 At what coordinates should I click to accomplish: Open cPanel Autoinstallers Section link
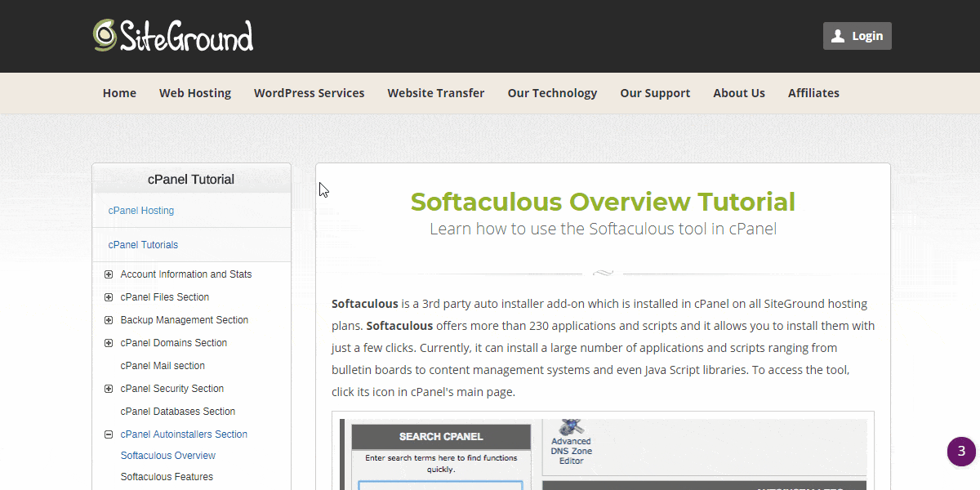coord(184,434)
